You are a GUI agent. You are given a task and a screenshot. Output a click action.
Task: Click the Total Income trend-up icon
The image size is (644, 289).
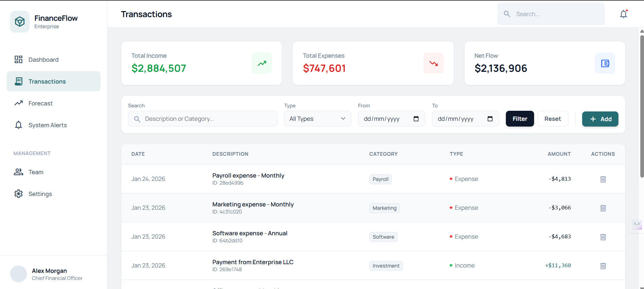[x=262, y=63]
